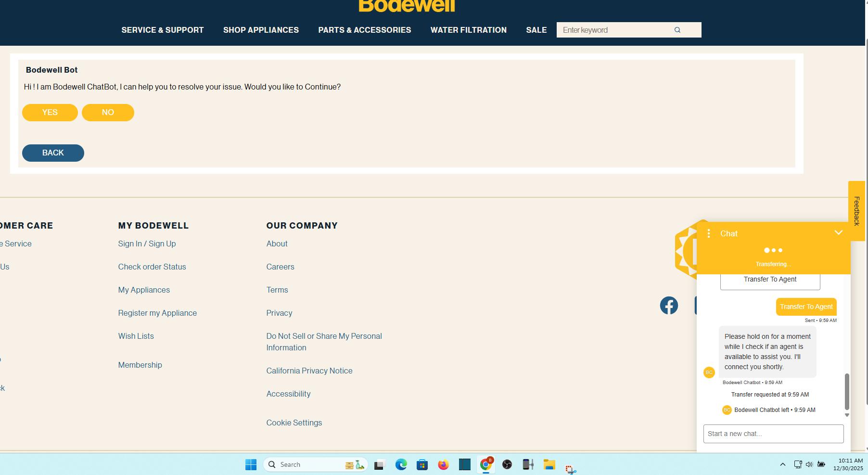Click the NO button in Bodewell Bot
This screenshot has width=868, height=475.
tap(108, 113)
